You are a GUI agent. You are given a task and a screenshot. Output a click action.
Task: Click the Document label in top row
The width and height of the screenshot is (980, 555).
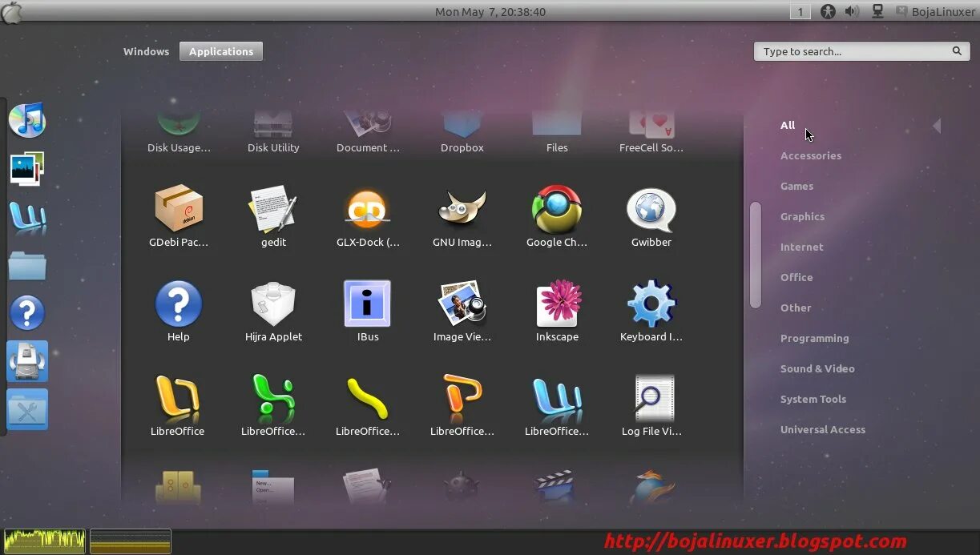(368, 147)
